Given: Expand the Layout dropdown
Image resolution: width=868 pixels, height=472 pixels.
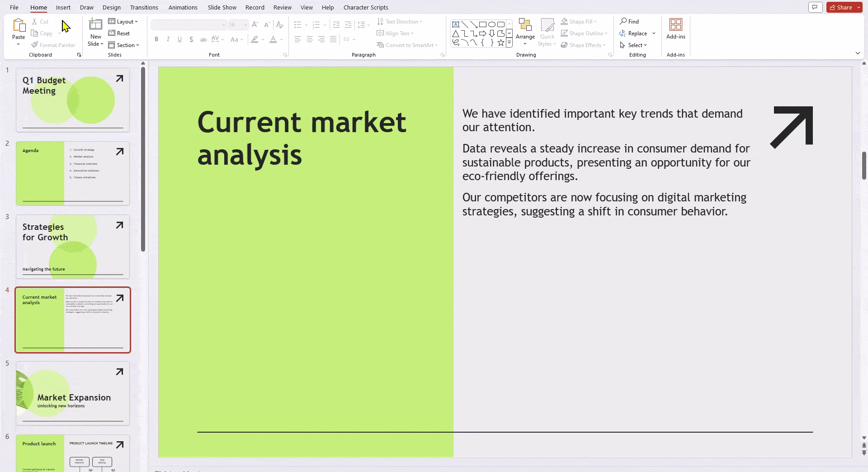Looking at the screenshot, I should tap(123, 21).
